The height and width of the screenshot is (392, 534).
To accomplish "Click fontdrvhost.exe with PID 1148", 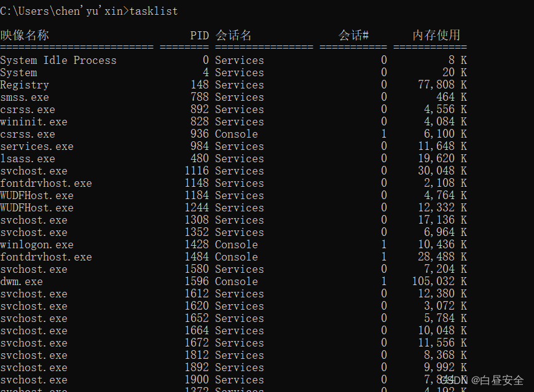I will click(46, 183).
